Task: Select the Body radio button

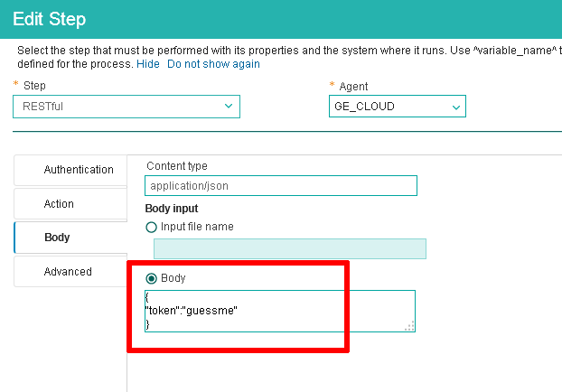Action: click(x=152, y=278)
